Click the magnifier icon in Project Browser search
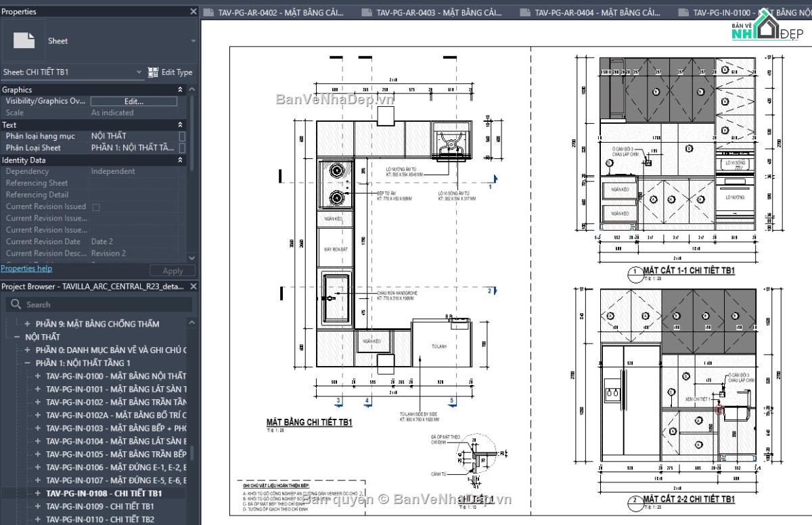The image size is (812, 525). [16, 304]
